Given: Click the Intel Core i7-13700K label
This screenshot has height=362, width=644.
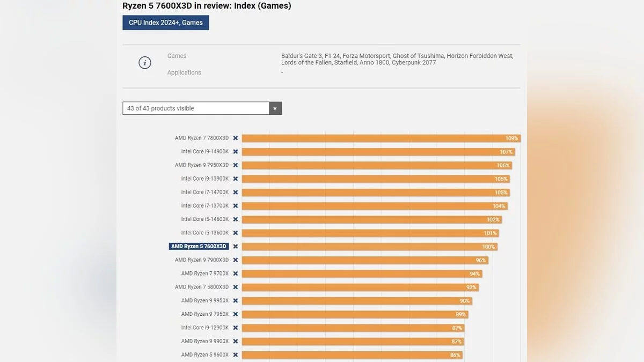Looking at the screenshot, I should coord(205,206).
